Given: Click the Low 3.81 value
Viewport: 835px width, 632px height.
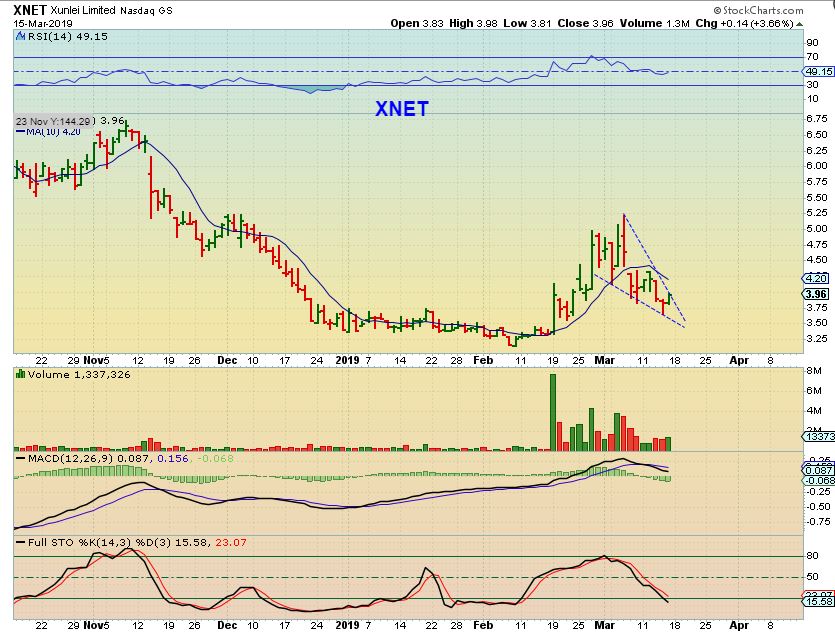Looking at the screenshot, I should tap(527, 23).
